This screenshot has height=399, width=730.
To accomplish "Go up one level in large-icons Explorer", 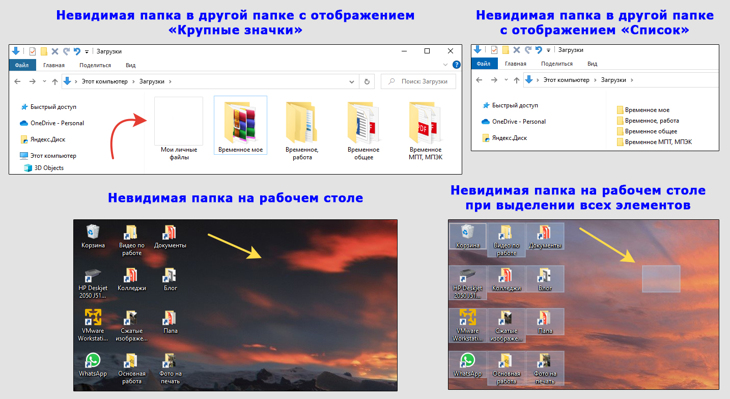I will tap(55, 81).
